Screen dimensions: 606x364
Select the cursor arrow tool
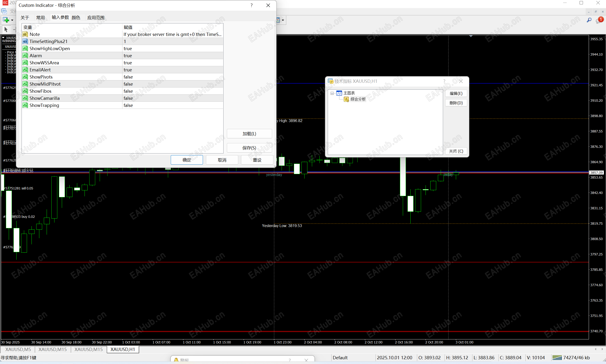click(6, 29)
